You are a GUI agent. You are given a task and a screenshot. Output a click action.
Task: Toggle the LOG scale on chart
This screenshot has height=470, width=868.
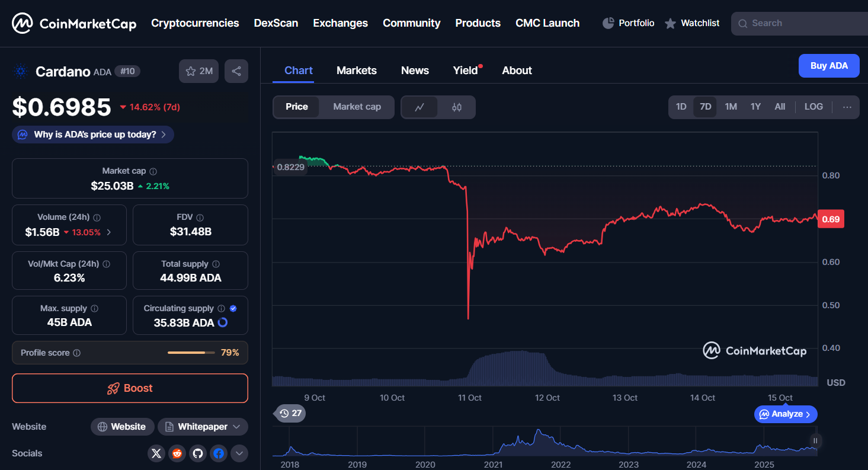[x=813, y=107]
